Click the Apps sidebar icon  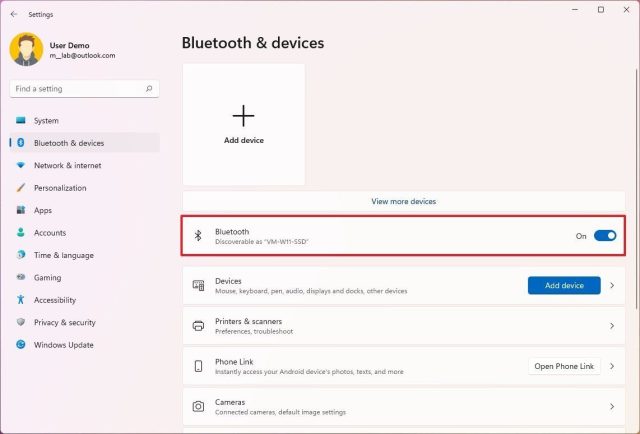point(20,210)
